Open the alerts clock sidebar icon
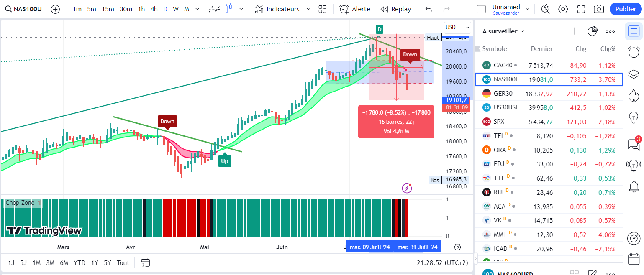The image size is (644, 275). [x=634, y=52]
